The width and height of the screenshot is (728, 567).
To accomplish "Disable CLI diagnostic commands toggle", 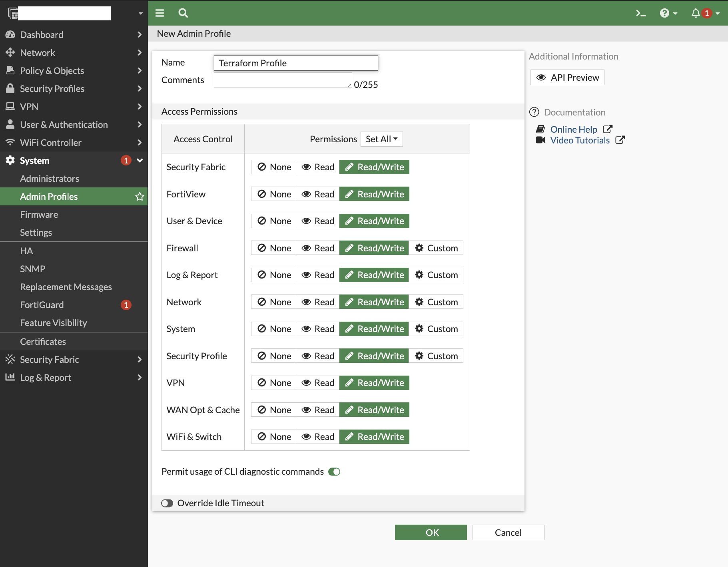I will [x=334, y=472].
